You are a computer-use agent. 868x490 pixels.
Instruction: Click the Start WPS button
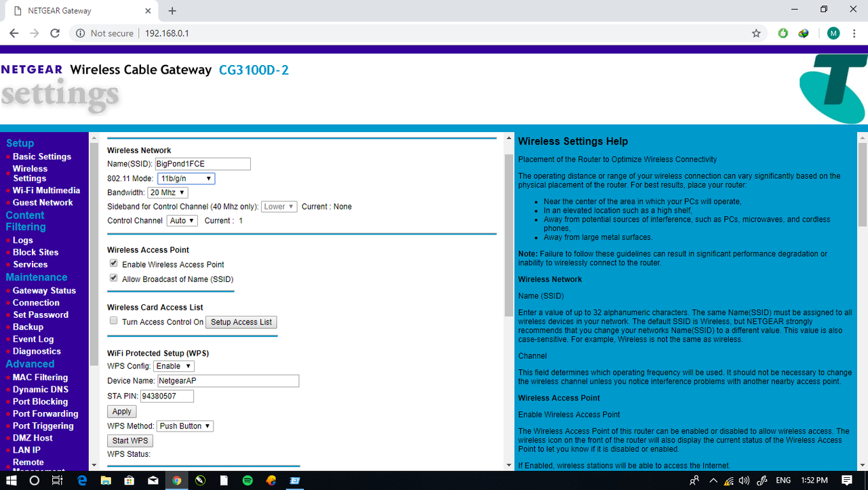tap(130, 441)
